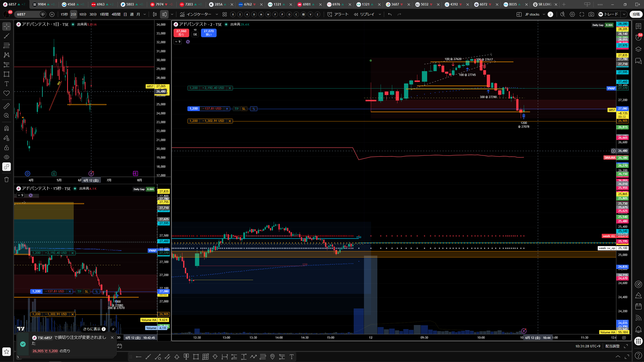Screen dimensions: 644x362
Task: Open the alerts clock icon in right sidebar
Action: point(638,37)
